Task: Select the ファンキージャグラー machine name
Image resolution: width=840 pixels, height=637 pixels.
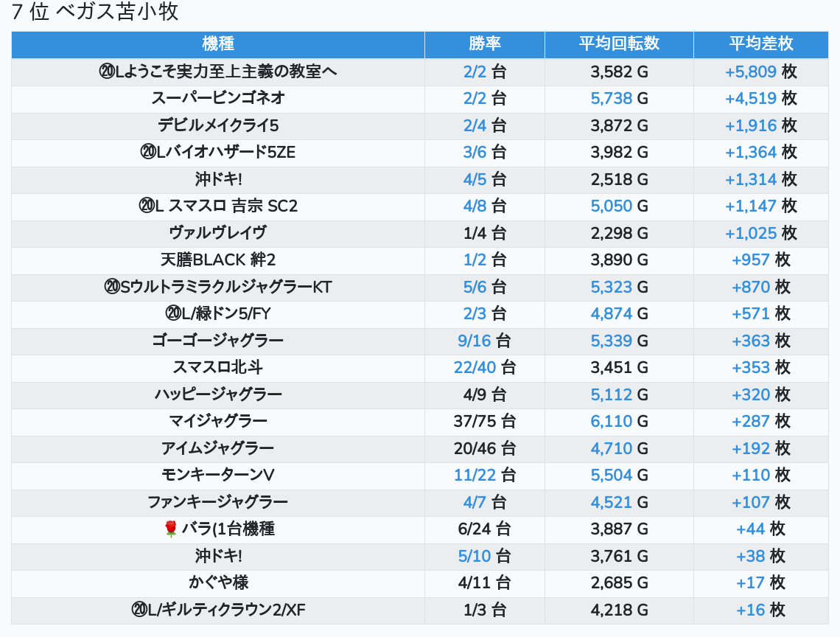Action: [218, 502]
